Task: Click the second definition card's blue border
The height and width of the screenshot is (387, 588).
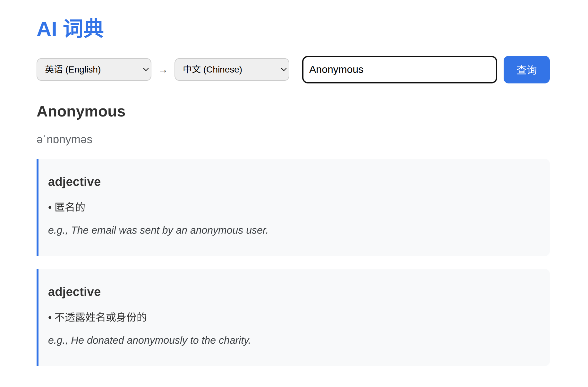Action: 38,317
